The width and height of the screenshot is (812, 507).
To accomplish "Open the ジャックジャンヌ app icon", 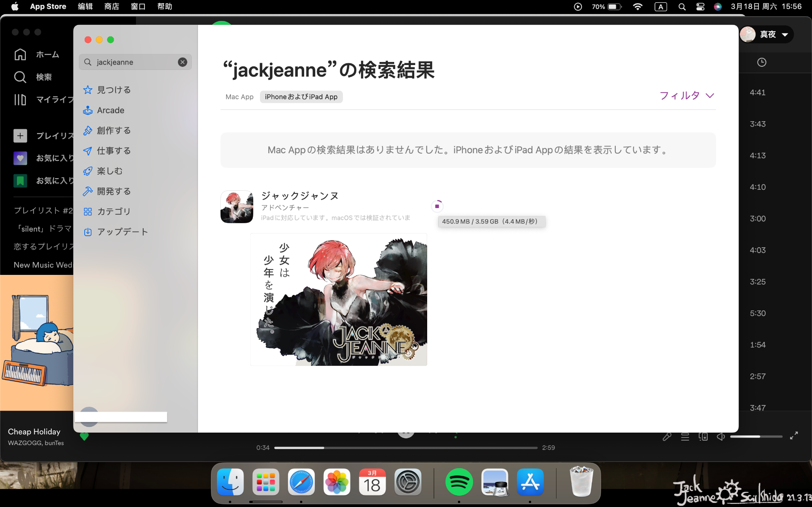I will click(237, 207).
